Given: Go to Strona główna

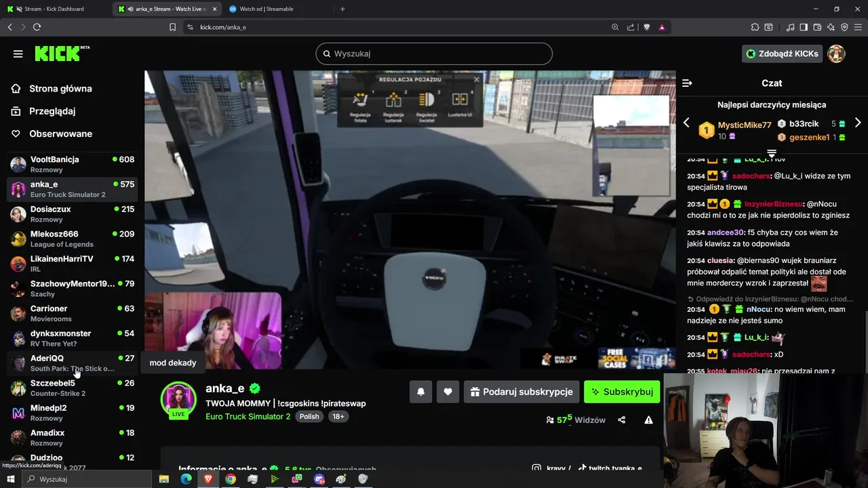Looking at the screenshot, I should point(60,89).
